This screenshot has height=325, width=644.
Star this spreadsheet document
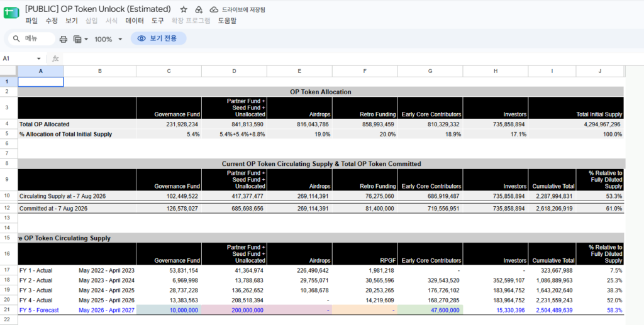click(184, 9)
